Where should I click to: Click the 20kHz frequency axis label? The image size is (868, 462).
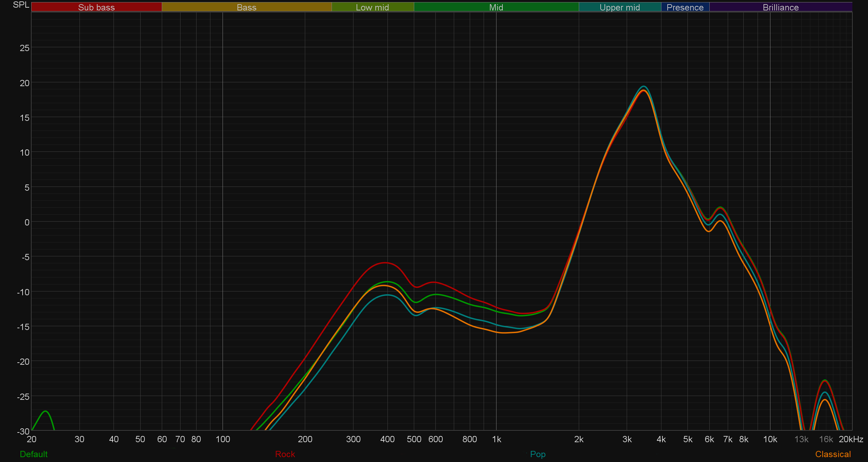pyautogui.click(x=851, y=439)
